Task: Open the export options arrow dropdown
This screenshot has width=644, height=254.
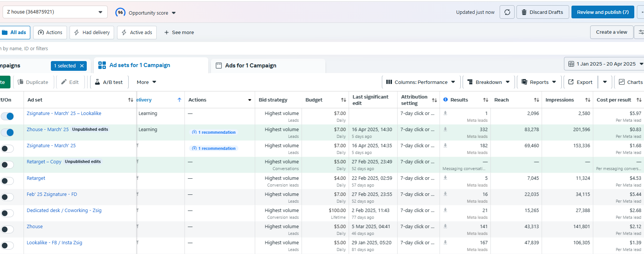Action: (x=605, y=82)
